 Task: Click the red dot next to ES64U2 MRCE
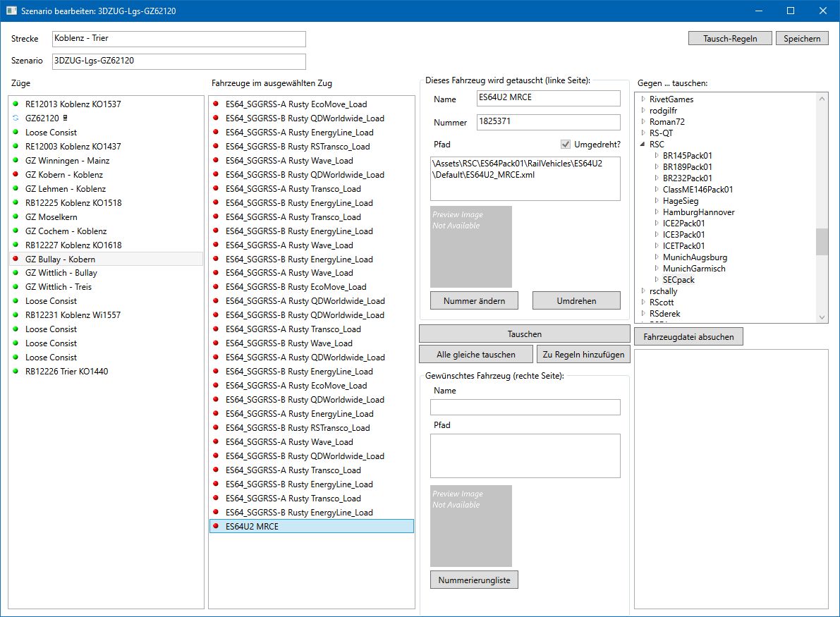coord(216,527)
